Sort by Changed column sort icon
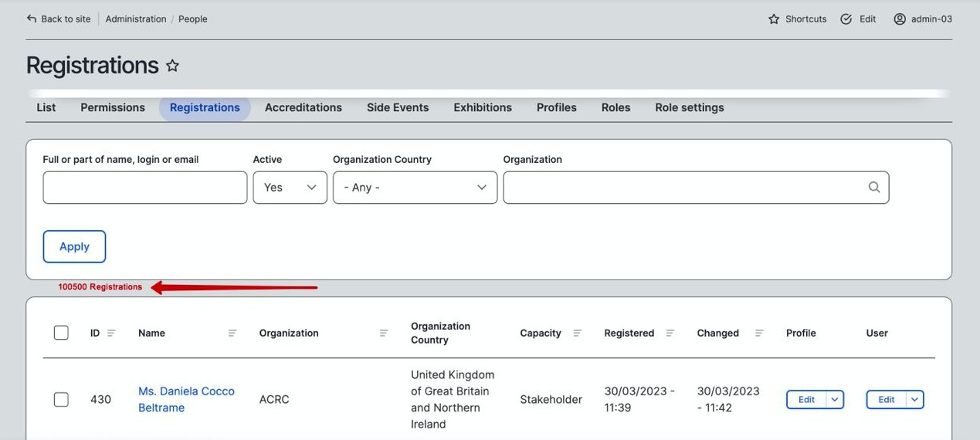This screenshot has height=440, width=980. [x=759, y=333]
